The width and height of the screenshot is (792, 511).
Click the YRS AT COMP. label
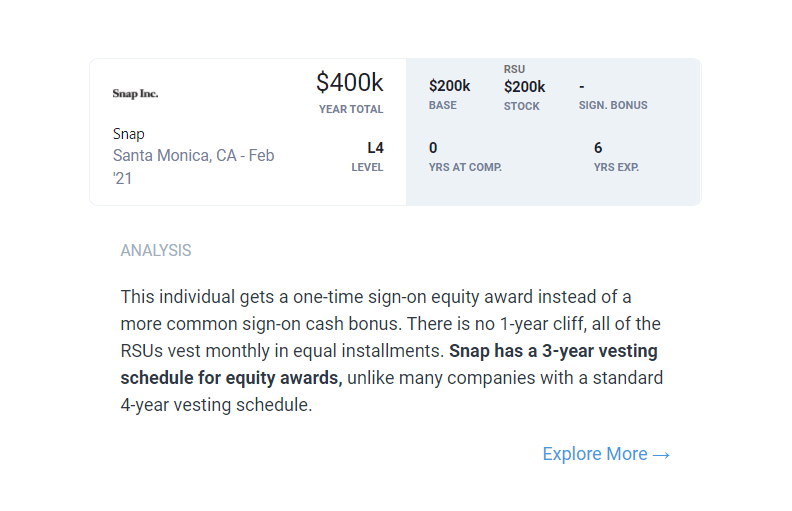coord(465,167)
